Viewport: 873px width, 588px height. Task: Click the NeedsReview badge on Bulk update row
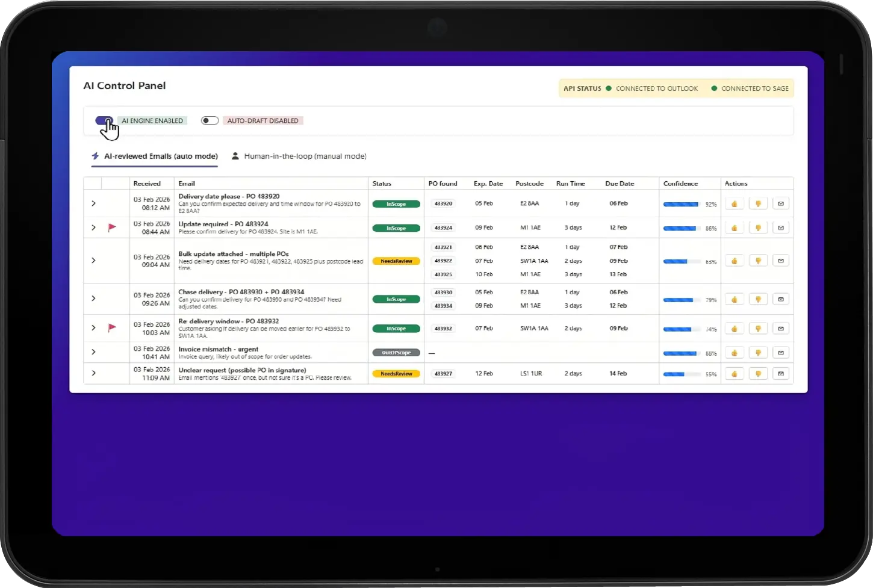(x=396, y=261)
